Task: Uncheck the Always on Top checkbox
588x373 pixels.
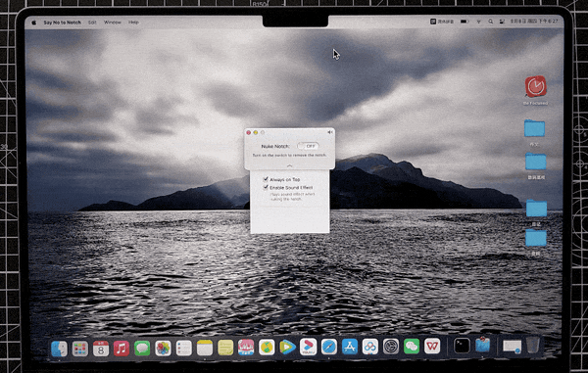Action: [x=266, y=179]
